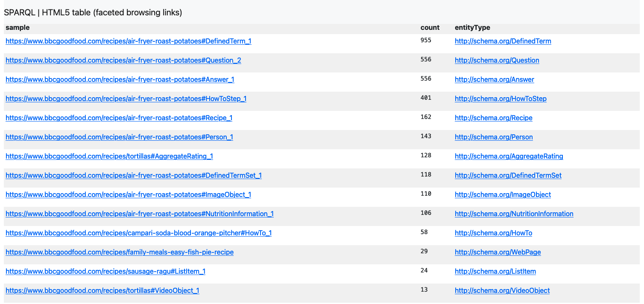
Task: Open the air-fryer-roast-potatoes DefinedTerm_1 sample link
Action: (x=128, y=41)
